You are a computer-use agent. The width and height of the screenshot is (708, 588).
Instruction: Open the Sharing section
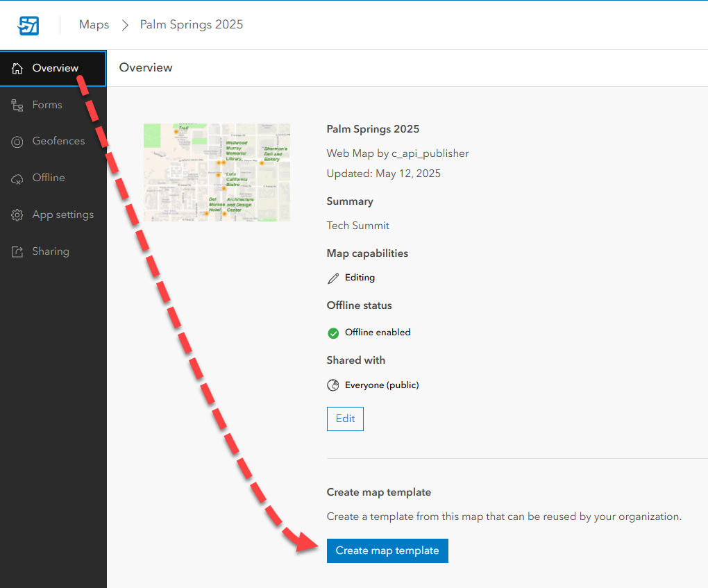click(x=50, y=251)
